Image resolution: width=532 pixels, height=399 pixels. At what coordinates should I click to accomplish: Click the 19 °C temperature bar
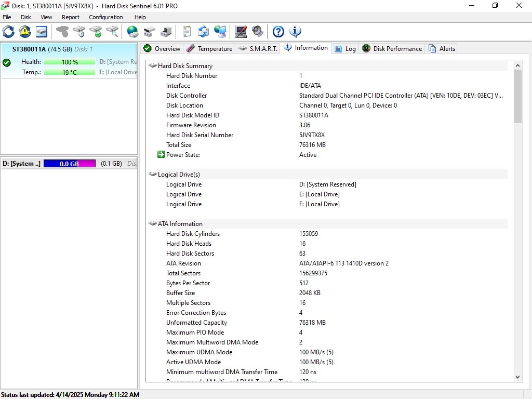pos(70,72)
